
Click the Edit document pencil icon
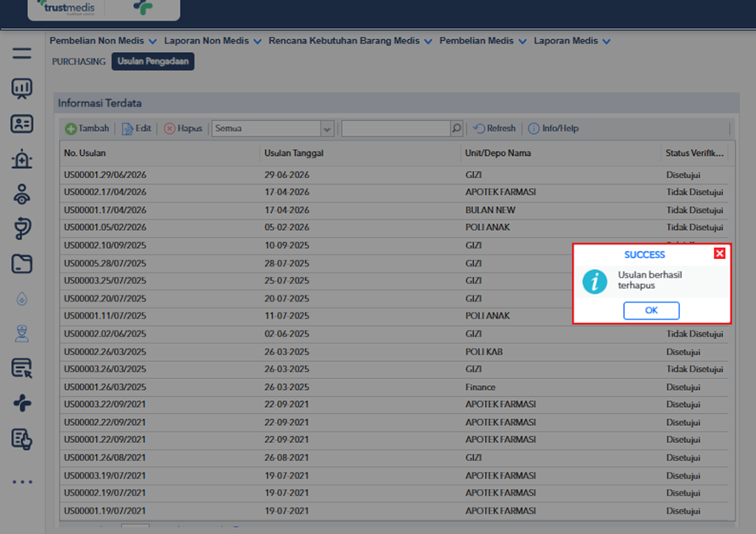[127, 129]
